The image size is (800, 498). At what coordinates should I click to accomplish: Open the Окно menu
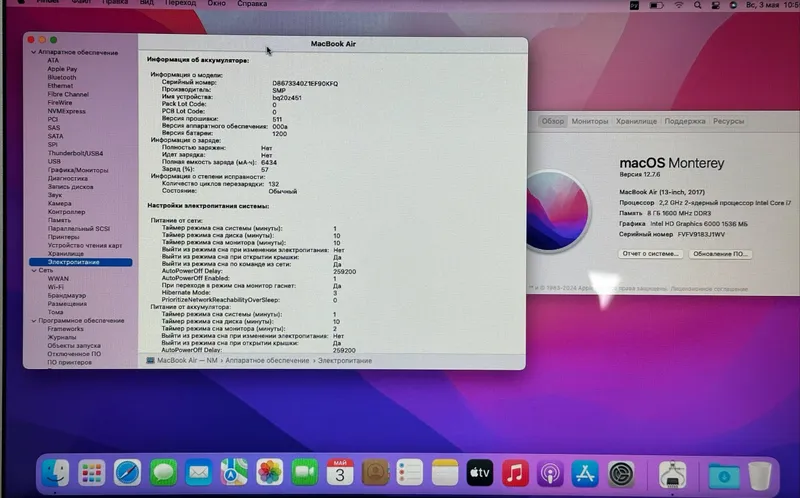[216, 4]
